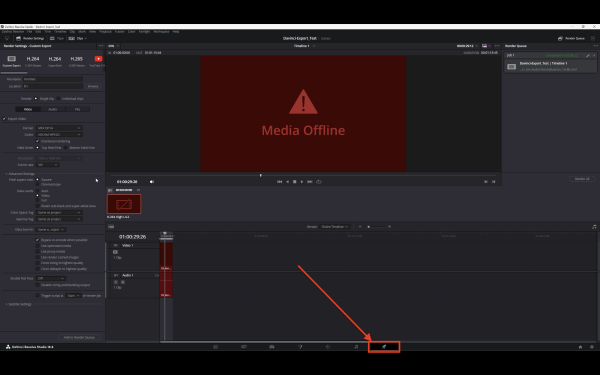Open the Codec dropdown
The width and height of the screenshot is (600, 375).
(x=59, y=135)
